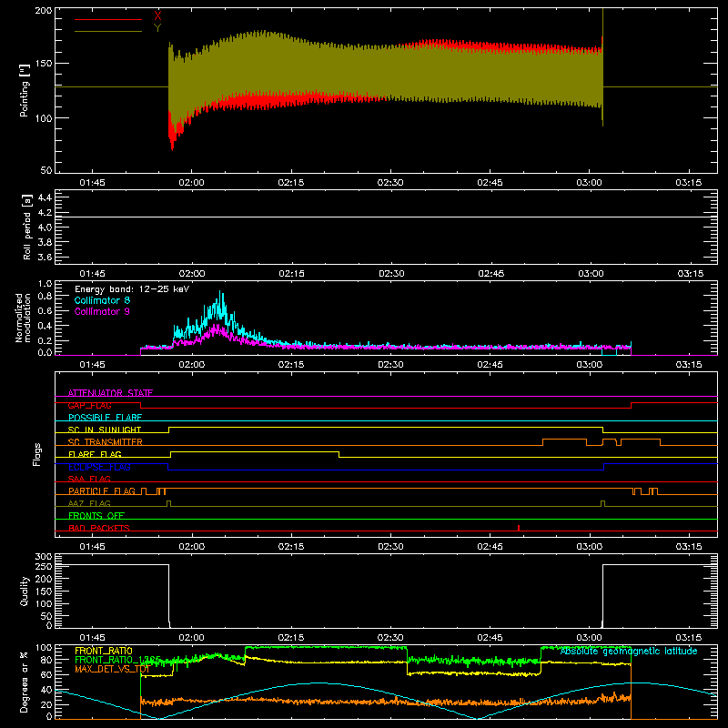The width and height of the screenshot is (728, 728).
Task: Click the 02:30 time label under the Pointing plot
Action: click(390, 183)
